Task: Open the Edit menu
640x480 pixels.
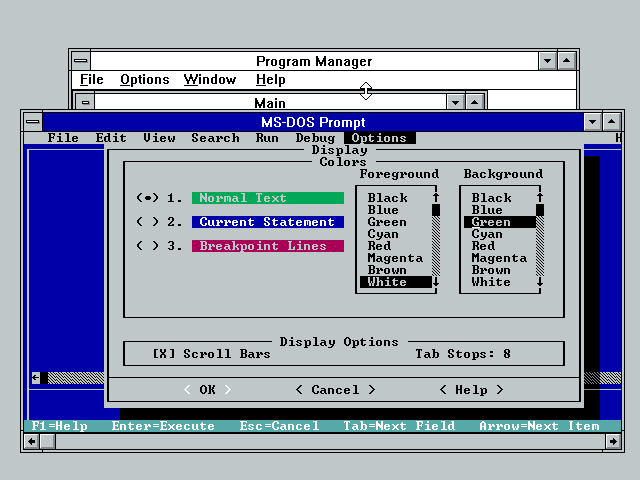Action: 111,138
